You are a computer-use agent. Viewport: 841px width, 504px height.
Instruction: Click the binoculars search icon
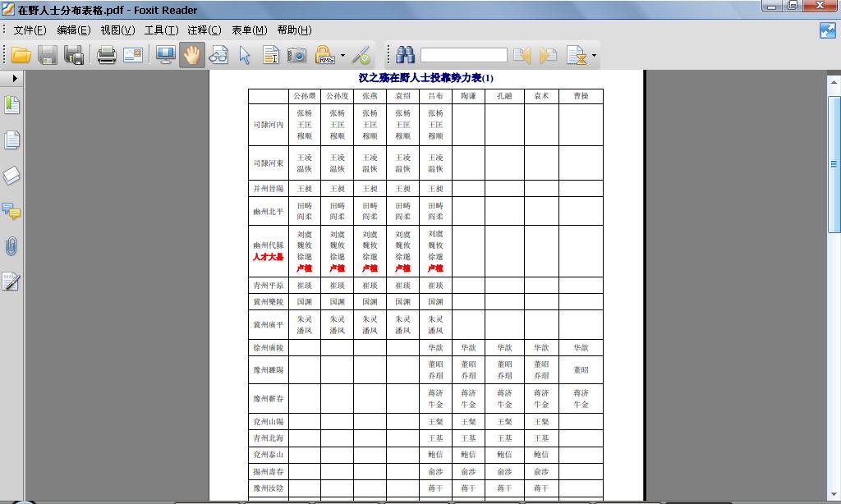click(405, 55)
